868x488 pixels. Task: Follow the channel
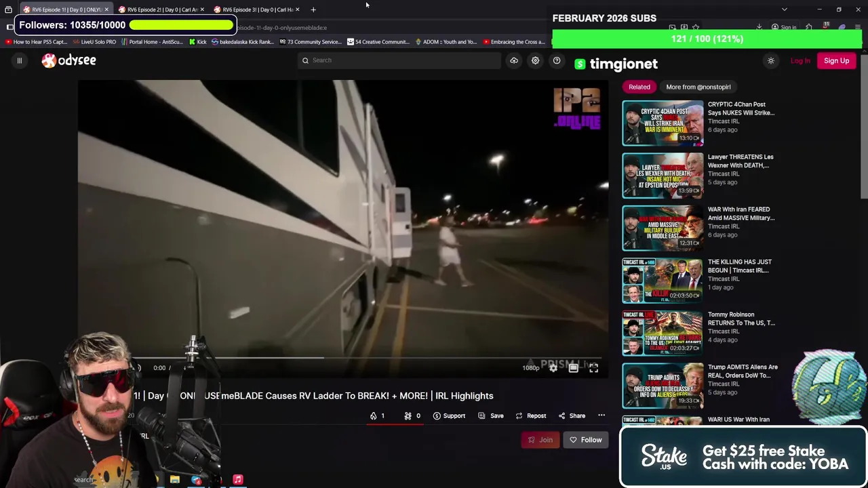[585, 440]
